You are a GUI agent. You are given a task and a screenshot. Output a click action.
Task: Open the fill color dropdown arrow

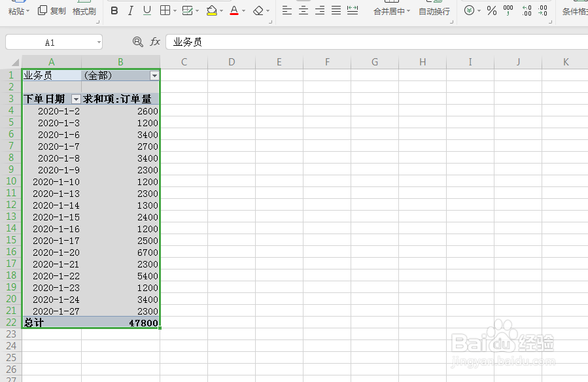click(x=222, y=11)
